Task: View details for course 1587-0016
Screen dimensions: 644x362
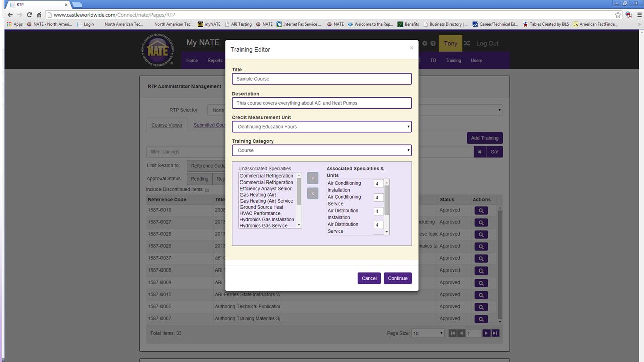Action: (x=481, y=210)
